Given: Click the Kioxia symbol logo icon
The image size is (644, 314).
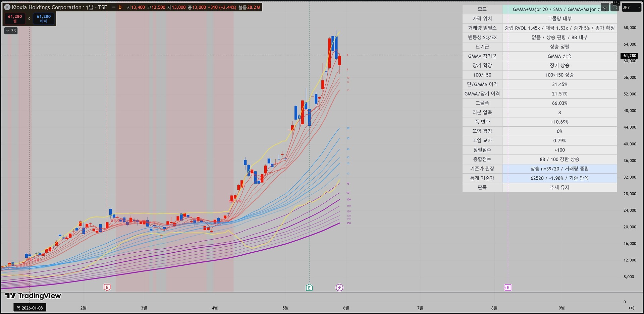Looking at the screenshot, I should coord(7,7).
